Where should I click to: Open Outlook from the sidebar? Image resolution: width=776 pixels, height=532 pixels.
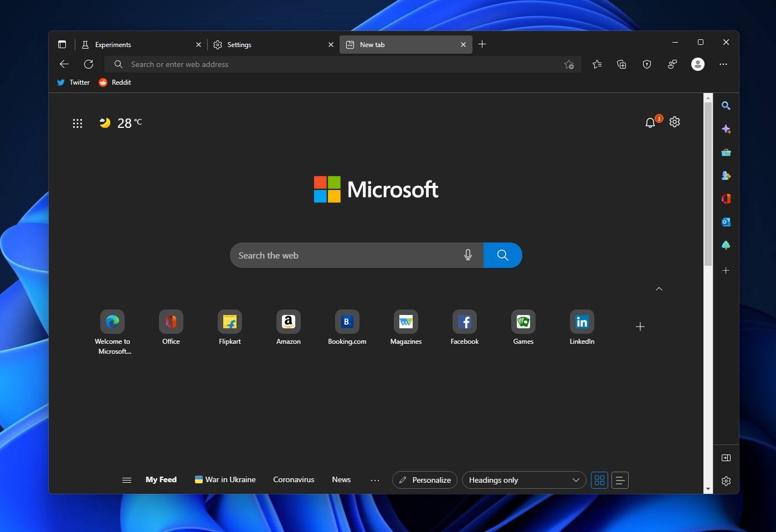726,222
